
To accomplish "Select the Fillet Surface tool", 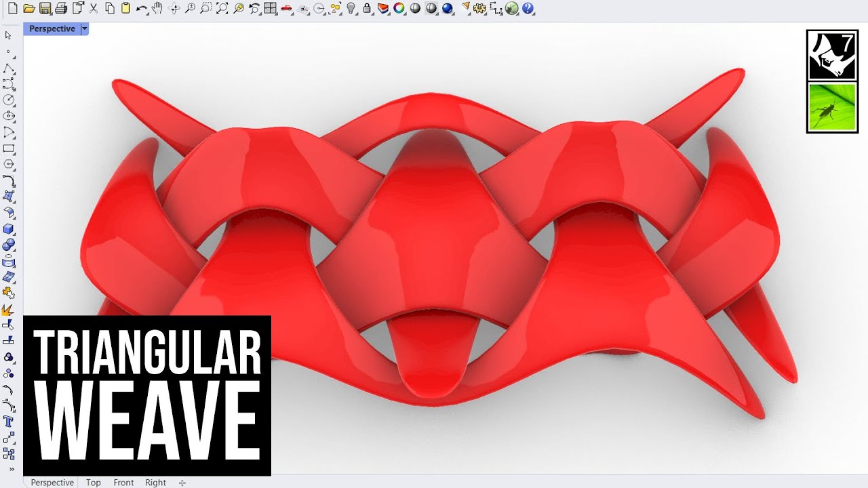I will [9, 212].
